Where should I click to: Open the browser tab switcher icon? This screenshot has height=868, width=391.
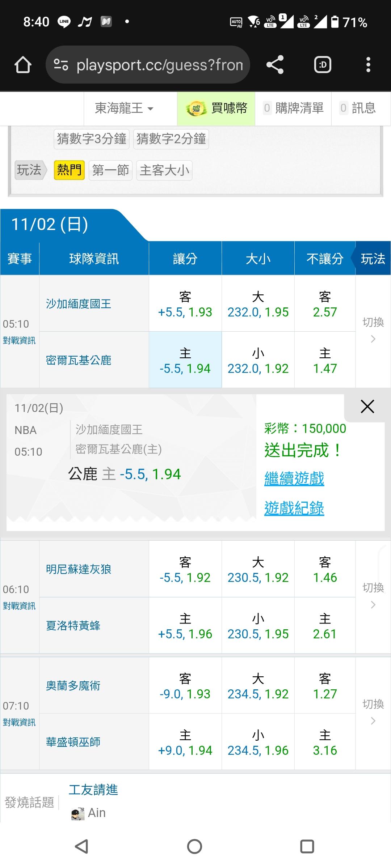pyautogui.click(x=322, y=65)
